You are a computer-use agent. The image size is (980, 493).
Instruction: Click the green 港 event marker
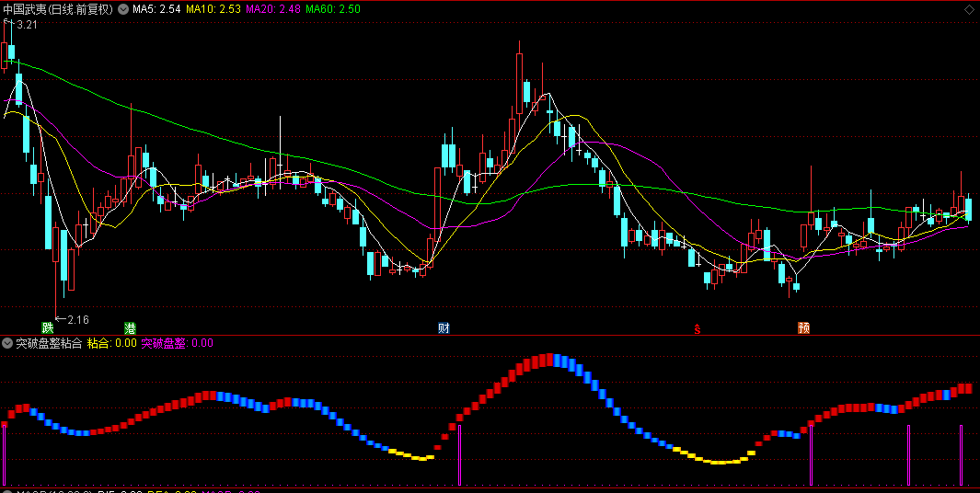[130, 328]
